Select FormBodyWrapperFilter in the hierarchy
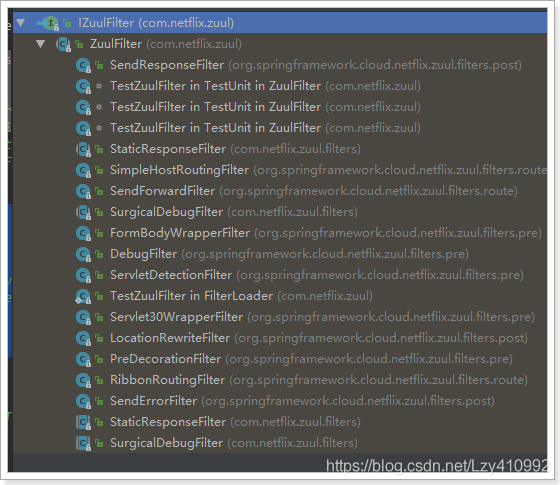Viewport: 560px width, 485px height. [326, 233]
